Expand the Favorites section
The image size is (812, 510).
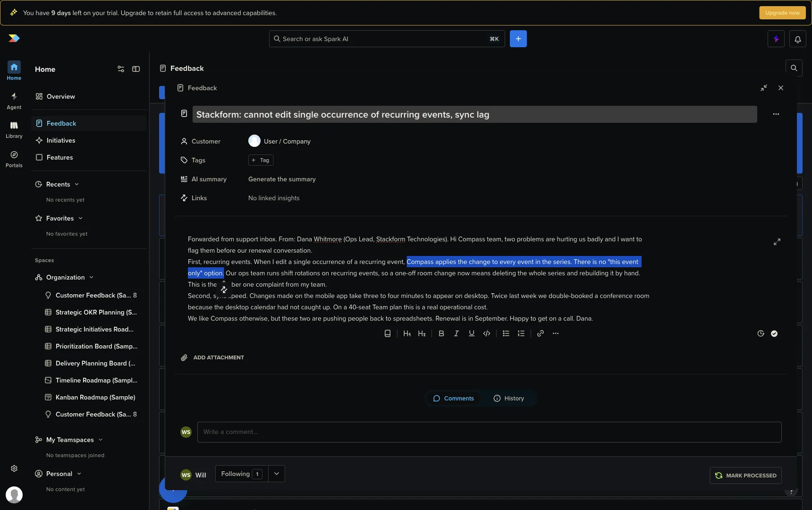click(59, 218)
